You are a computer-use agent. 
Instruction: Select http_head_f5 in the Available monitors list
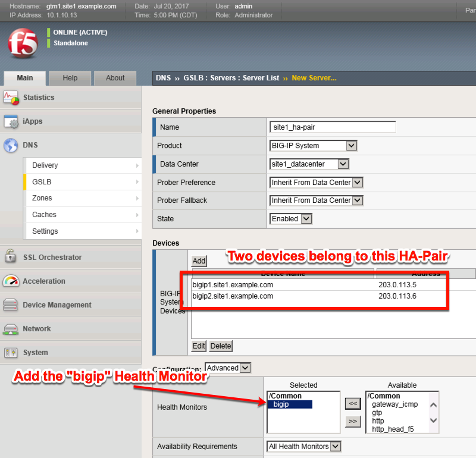point(393,429)
